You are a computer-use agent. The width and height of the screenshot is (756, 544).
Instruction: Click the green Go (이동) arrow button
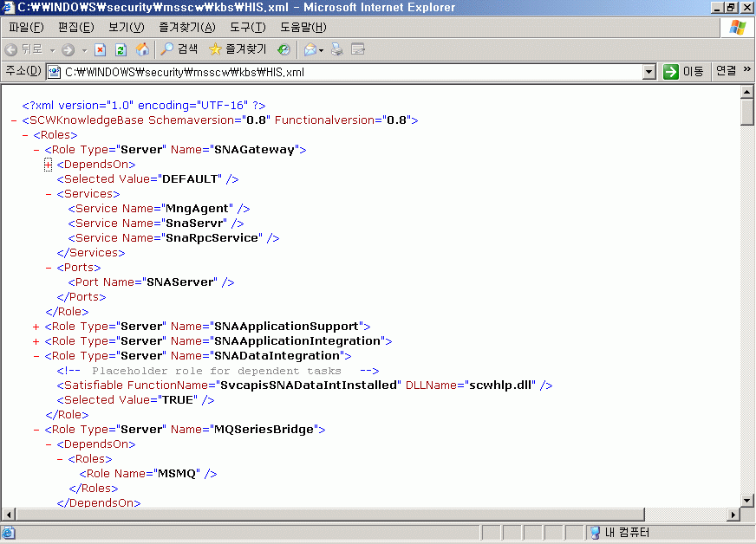[x=671, y=72]
